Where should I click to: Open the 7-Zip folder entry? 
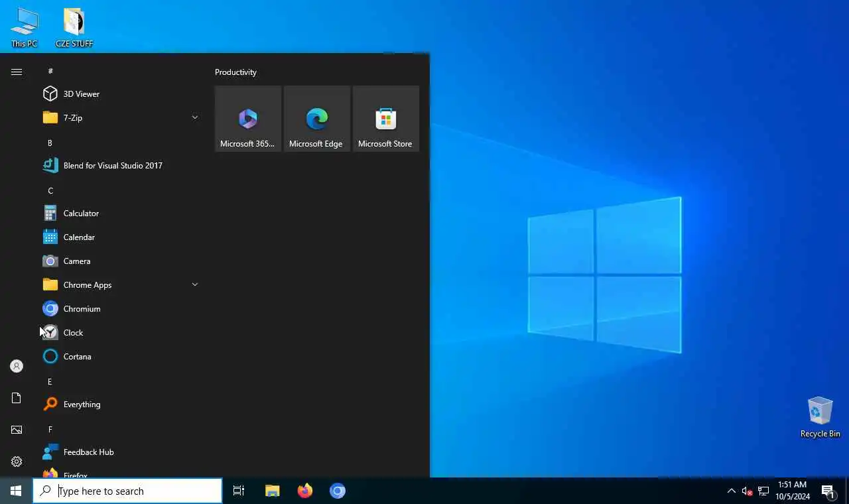[x=119, y=118]
